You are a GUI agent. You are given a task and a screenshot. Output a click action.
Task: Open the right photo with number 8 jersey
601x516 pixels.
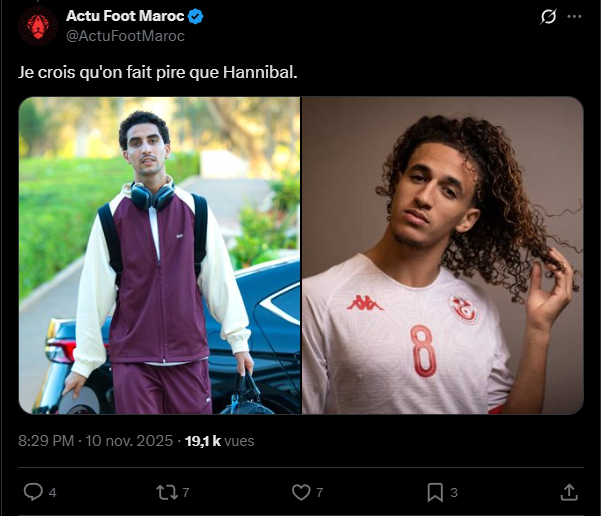[x=442, y=255]
